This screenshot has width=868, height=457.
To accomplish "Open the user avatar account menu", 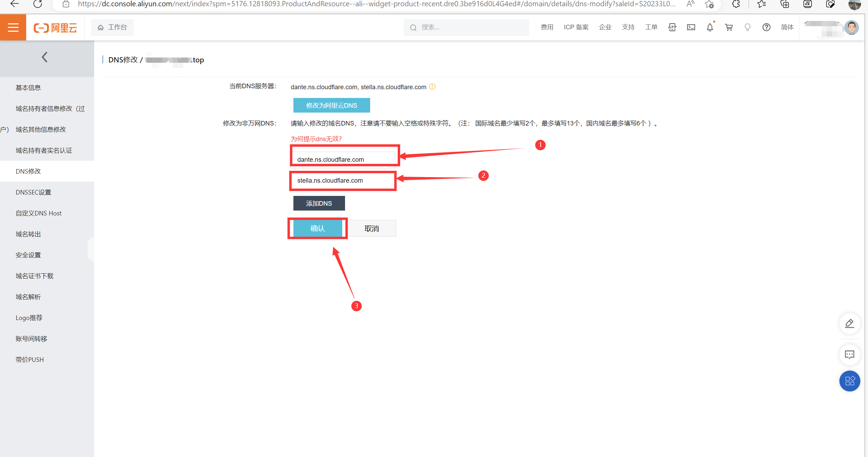I will pos(851,27).
